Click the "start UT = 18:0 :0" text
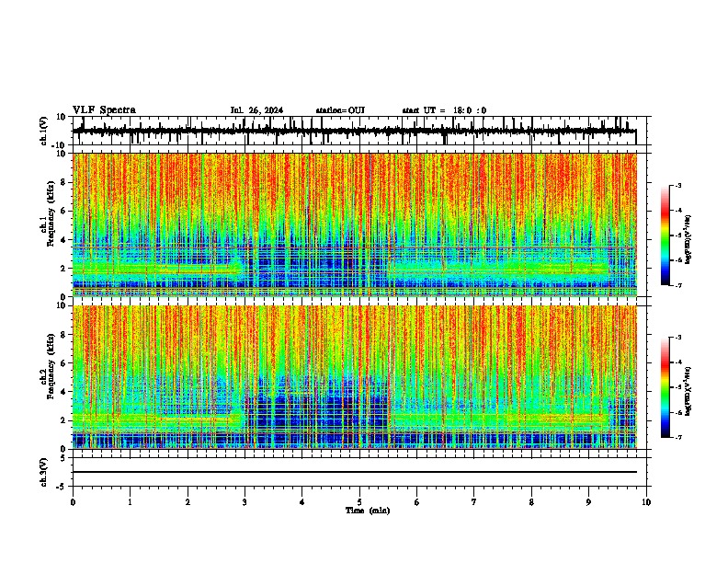 (444, 110)
